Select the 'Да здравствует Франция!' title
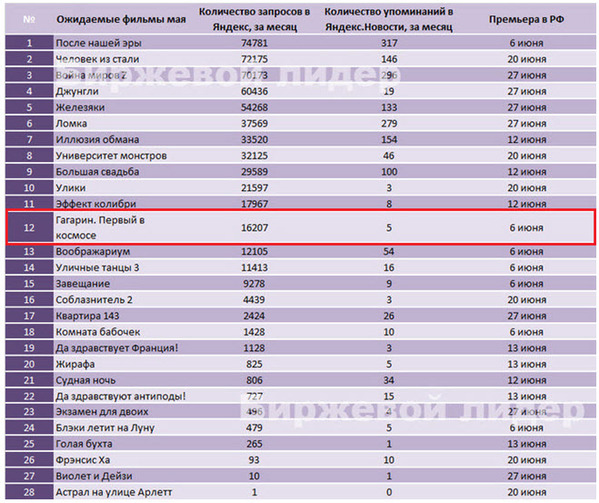The height and width of the screenshot is (503, 599). (x=117, y=348)
